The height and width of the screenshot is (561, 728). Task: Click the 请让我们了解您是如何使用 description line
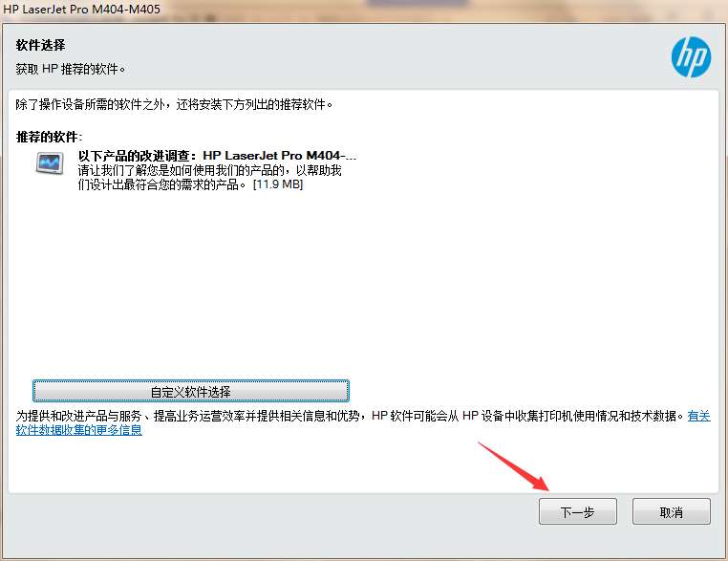(209, 170)
